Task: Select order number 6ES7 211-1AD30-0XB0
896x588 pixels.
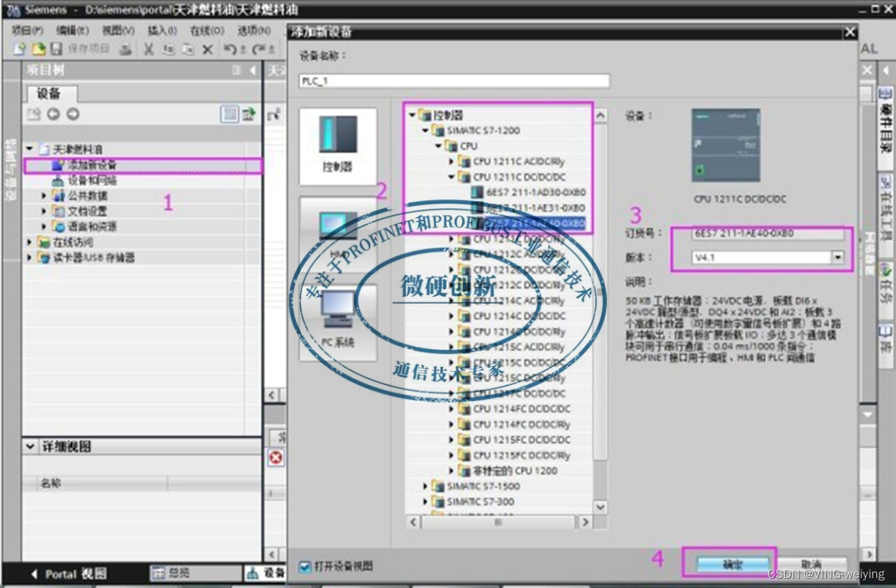Action: (x=536, y=192)
